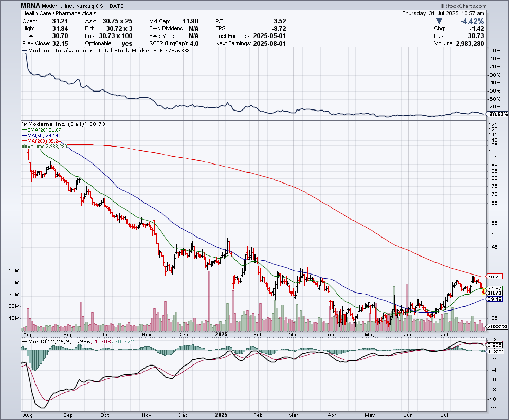Screen dimensions: 509x420
Task: Click the P/E value -3.52
Action: click(x=279, y=21)
